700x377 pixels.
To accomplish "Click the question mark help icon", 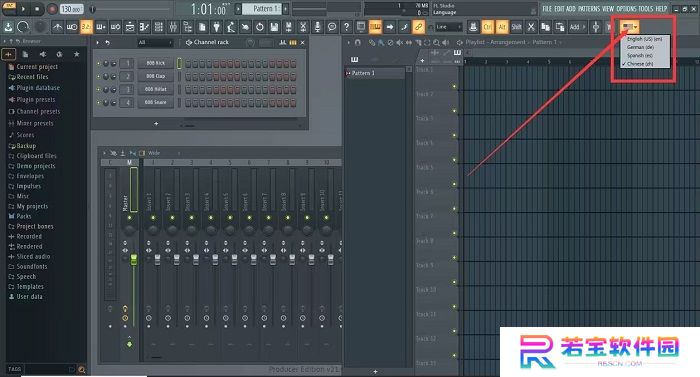I will pyautogui.click(x=346, y=27).
